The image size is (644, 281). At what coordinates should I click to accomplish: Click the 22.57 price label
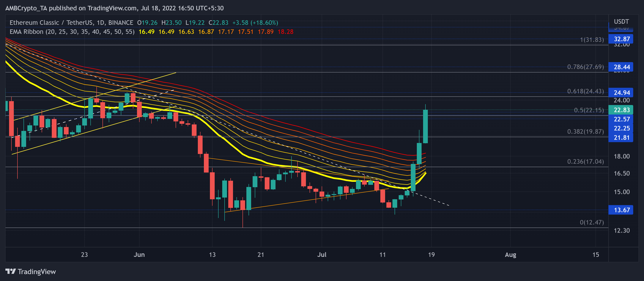(x=621, y=119)
